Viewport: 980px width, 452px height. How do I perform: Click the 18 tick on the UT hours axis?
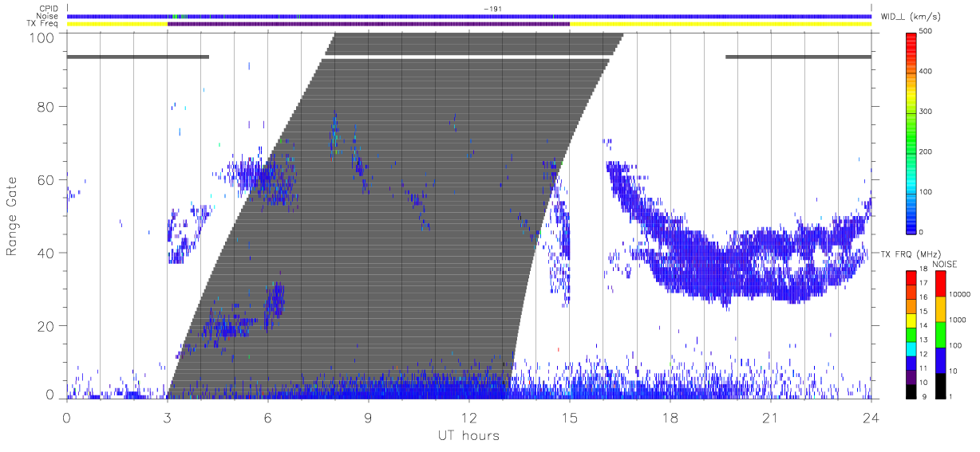pos(670,416)
